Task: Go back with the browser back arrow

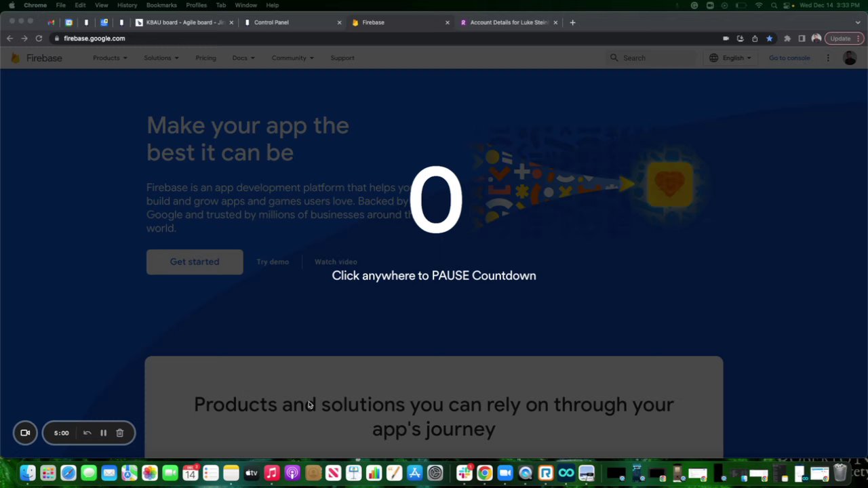Action: pyautogui.click(x=9, y=39)
